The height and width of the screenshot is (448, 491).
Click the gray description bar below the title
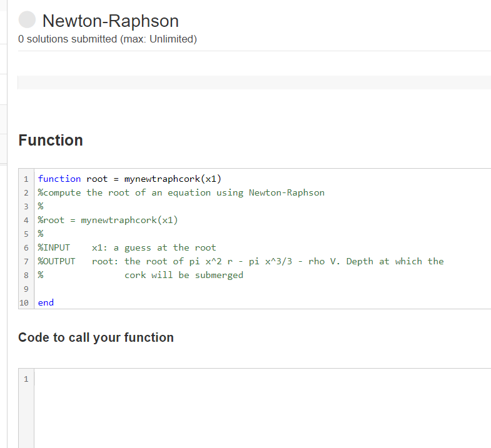(255, 82)
